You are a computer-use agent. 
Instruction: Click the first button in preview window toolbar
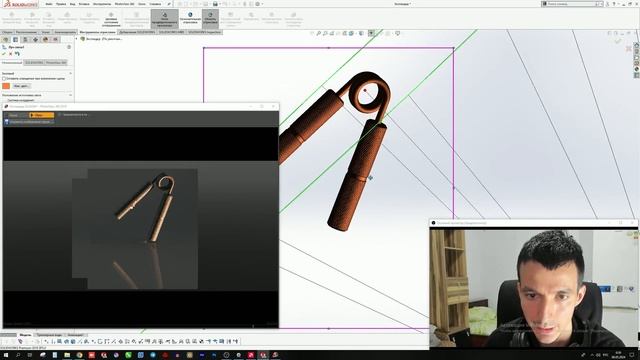pyautogui.click(x=16, y=115)
